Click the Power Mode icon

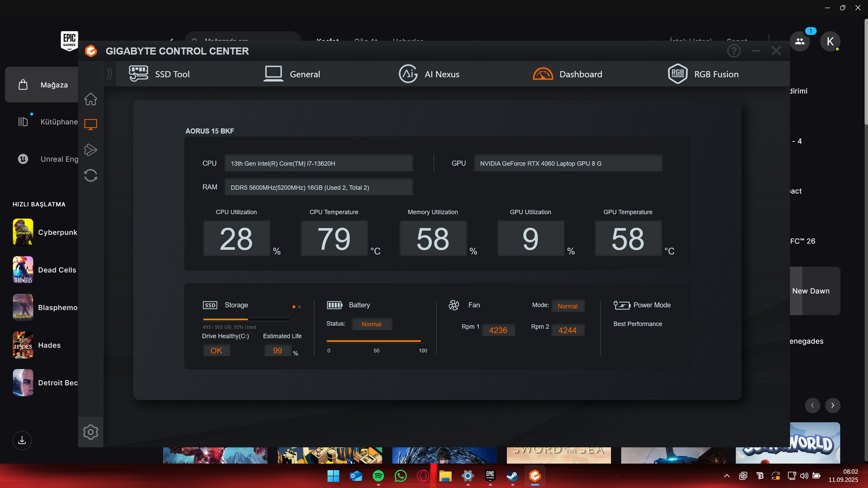point(622,305)
